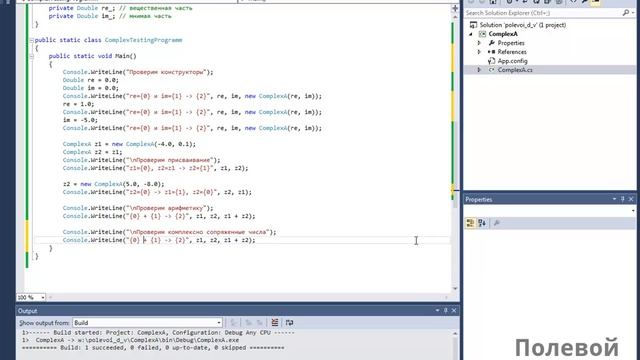Click the editor split-window handle at top
The height and width of the screenshot is (360, 640).
point(455,8)
